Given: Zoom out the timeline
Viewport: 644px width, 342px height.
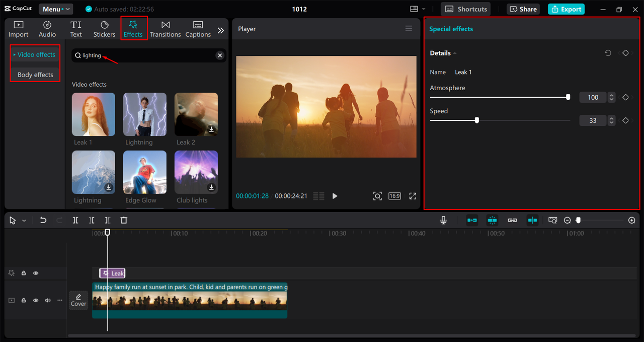Looking at the screenshot, I should coord(568,220).
